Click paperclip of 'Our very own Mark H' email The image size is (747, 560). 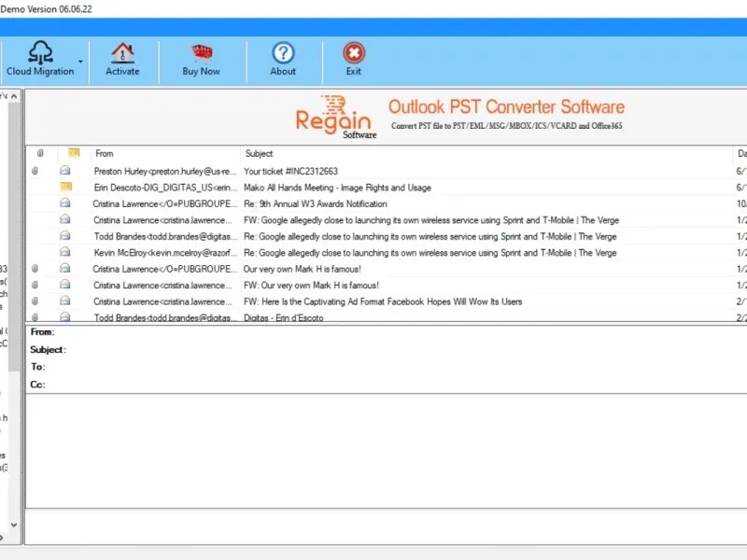(x=35, y=269)
